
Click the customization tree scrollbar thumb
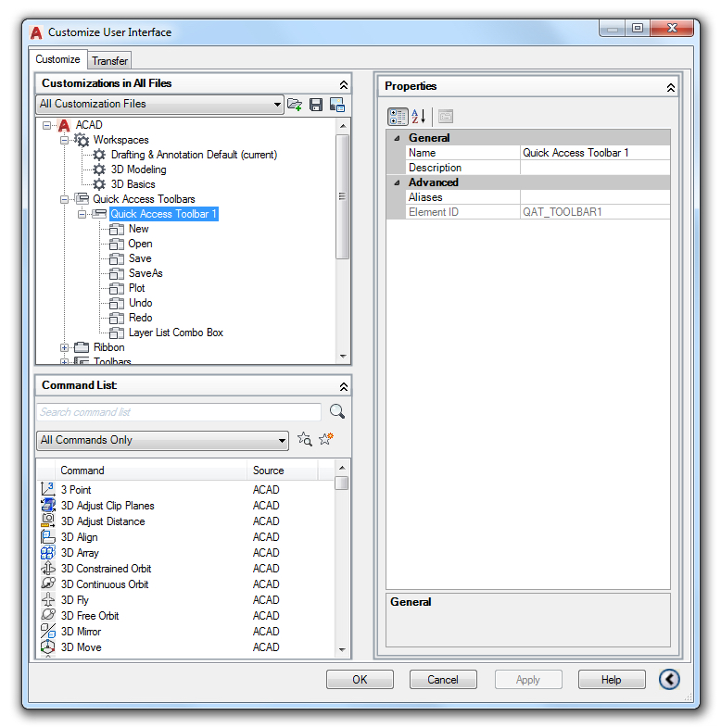click(x=342, y=196)
